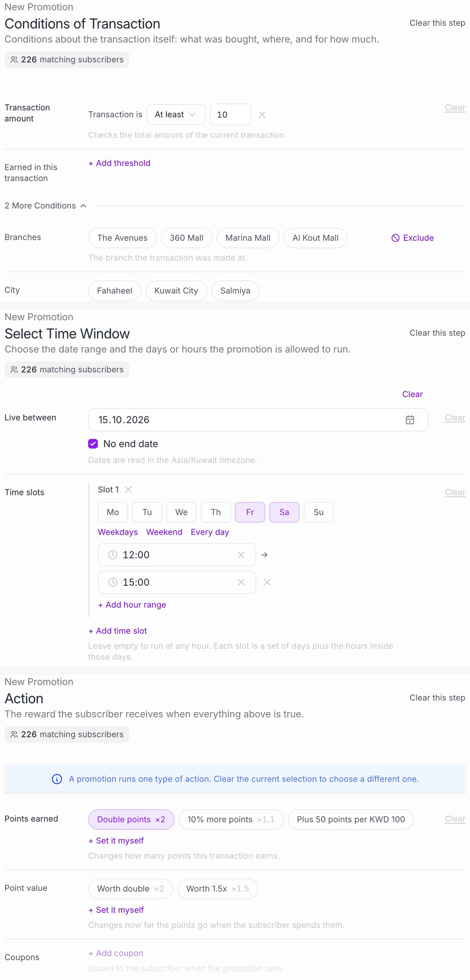The height and width of the screenshot is (980, 470).
Task: Collapse the 2 More Conditions section
Action: point(45,206)
